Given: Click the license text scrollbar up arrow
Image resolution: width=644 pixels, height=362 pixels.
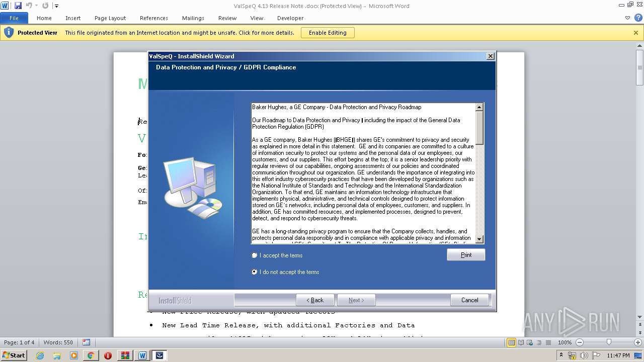Looking at the screenshot, I should (x=479, y=107).
